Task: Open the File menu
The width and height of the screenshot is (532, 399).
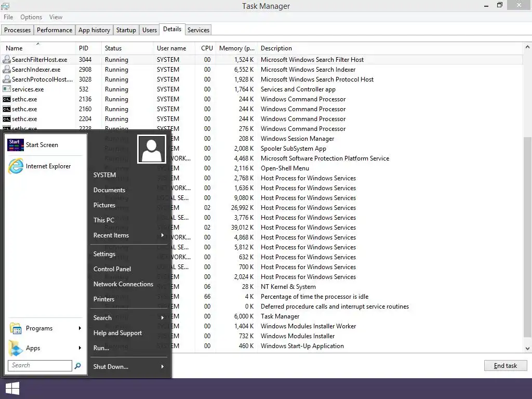Action: (x=8, y=17)
